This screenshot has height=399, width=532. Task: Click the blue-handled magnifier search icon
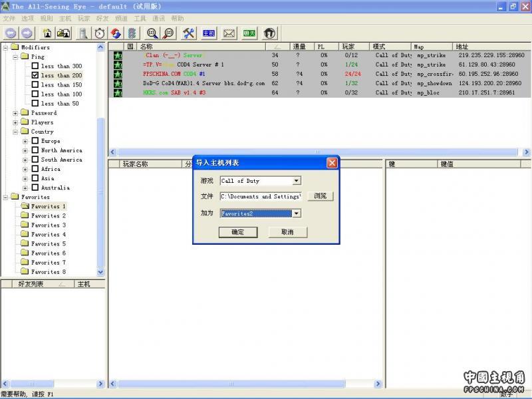(x=152, y=33)
